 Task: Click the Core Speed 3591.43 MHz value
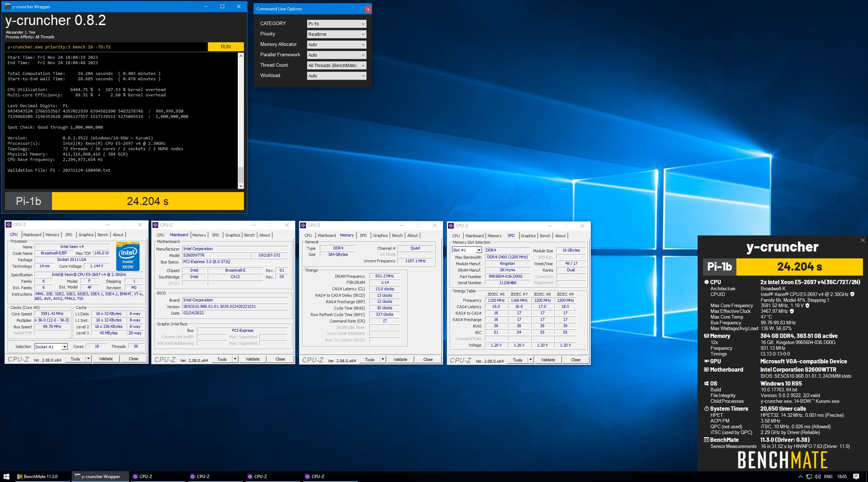click(52, 314)
